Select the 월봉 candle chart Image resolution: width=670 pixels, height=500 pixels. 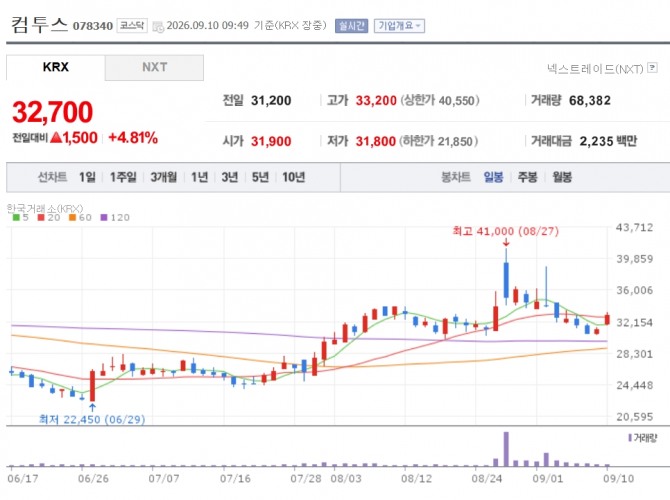coord(562,177)
